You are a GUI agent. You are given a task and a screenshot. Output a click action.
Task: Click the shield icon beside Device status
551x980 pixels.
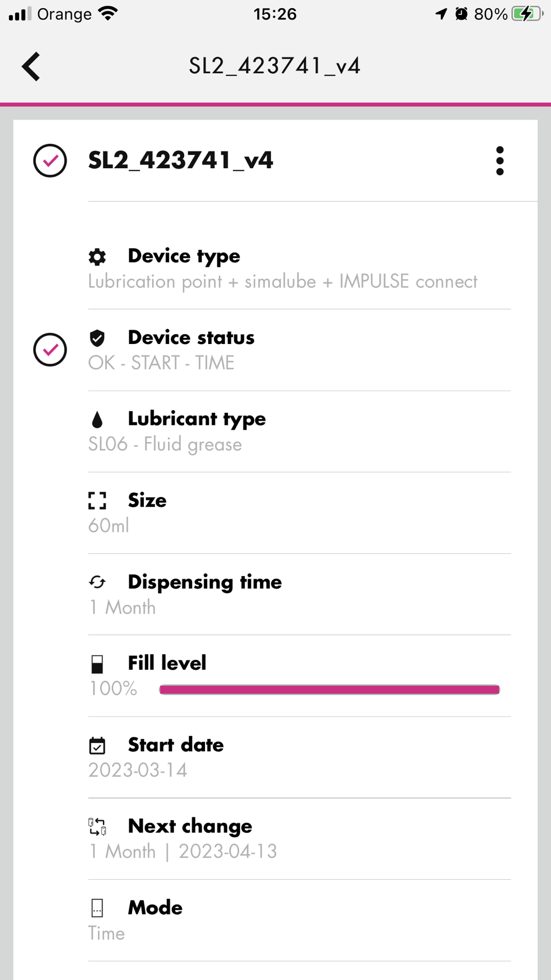point(98,338)
